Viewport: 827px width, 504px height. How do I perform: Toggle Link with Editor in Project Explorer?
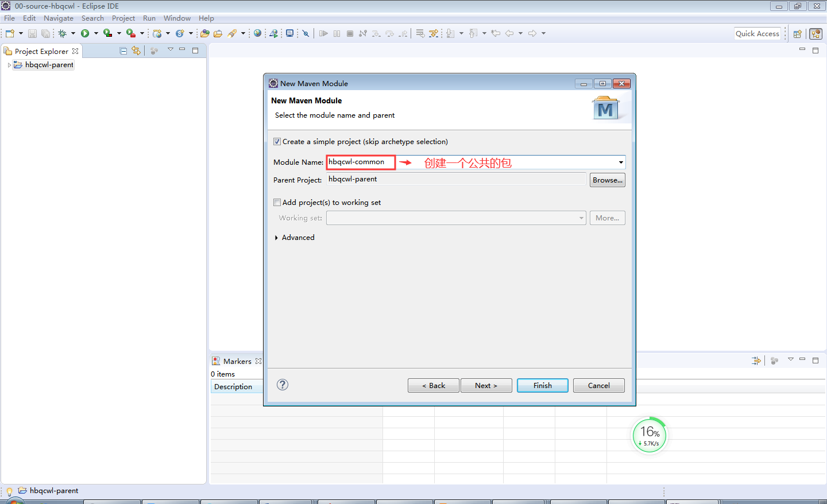136,51
